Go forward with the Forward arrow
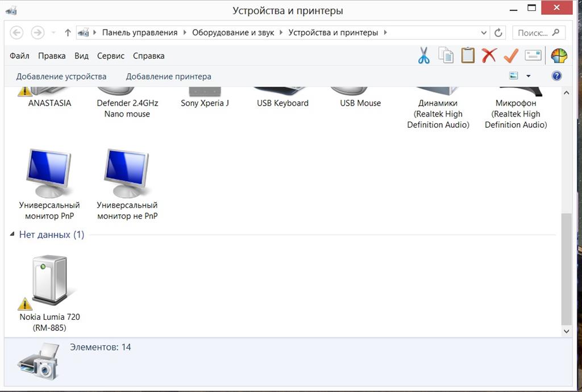Screen dimensions: 582x392 point(38,32)
